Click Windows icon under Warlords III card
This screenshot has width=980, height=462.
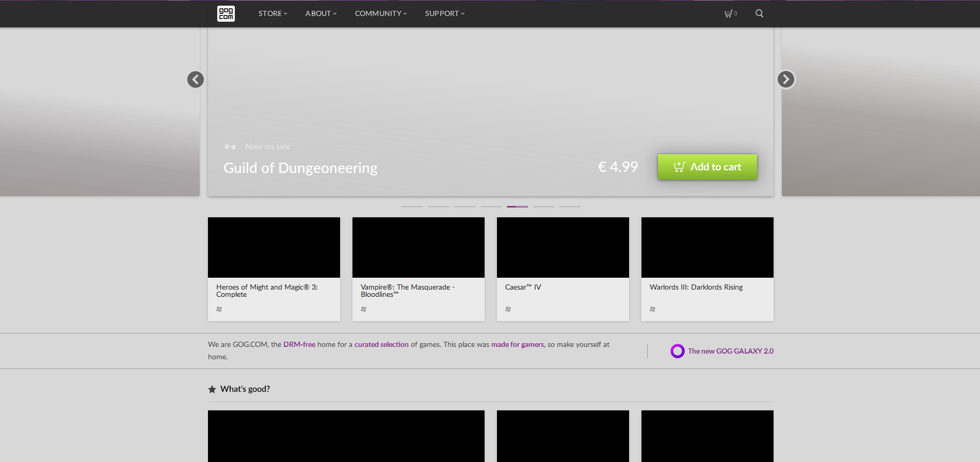653,309
